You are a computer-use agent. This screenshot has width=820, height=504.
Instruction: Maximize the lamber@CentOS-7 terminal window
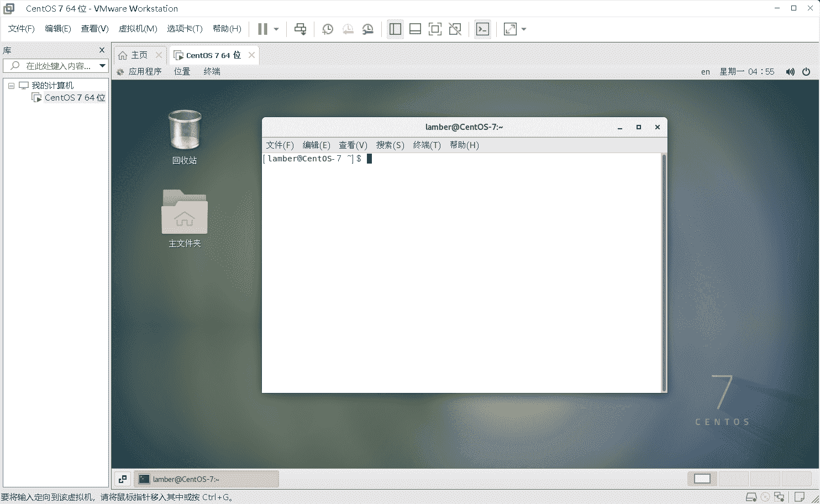639,128
